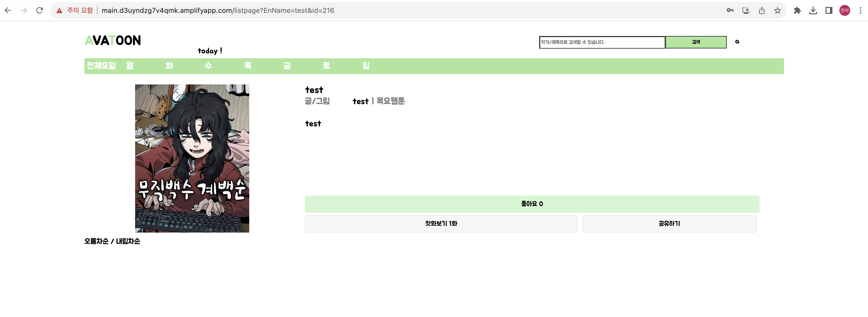Select the 목 day tab
The width and height of the screenshot is (868, 317).
pyautogui.click(x=248, y=66)
